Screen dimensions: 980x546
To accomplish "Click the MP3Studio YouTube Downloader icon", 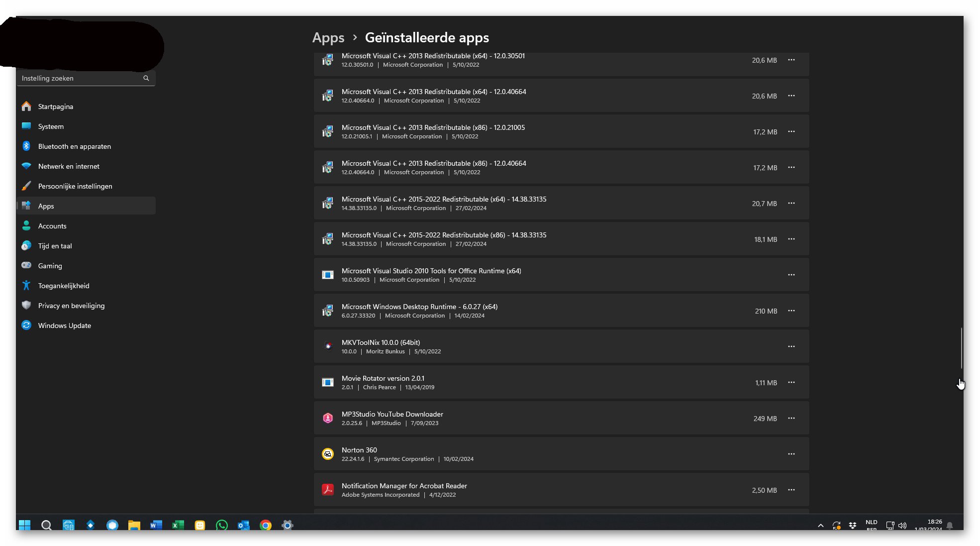I will [327, 418].
